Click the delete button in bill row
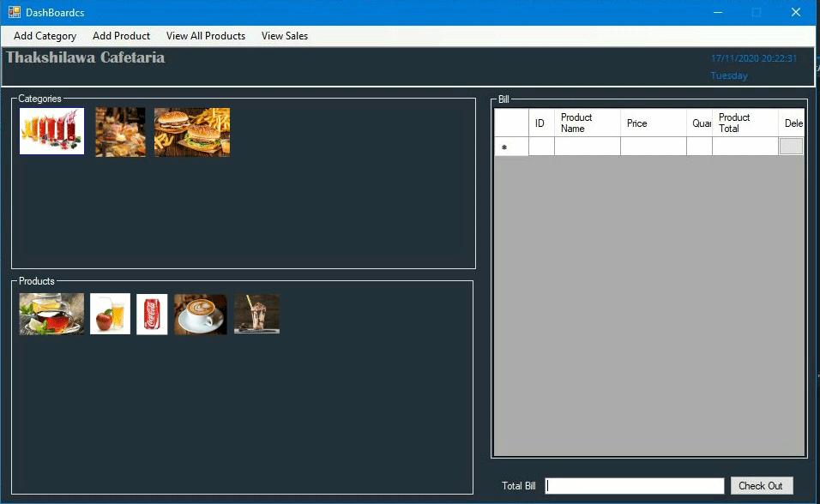Viewport: 820px width, 504px height. coord(791,147)
